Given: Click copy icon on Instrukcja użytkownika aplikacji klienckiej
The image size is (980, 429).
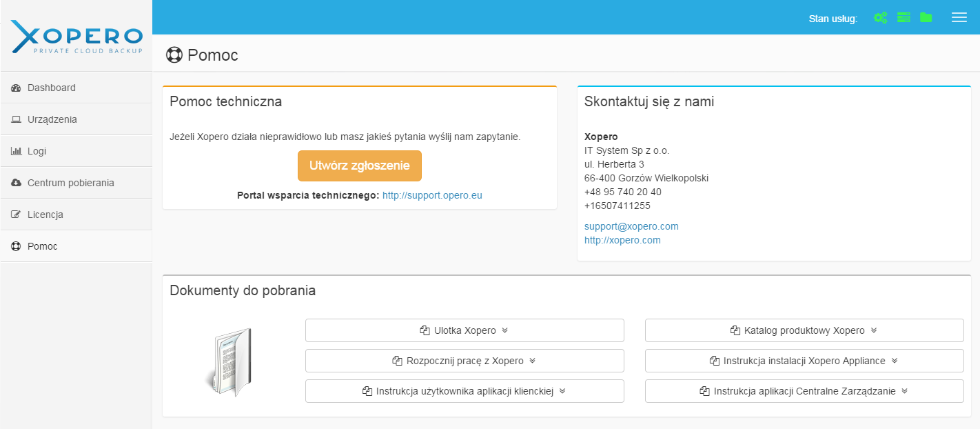Looking at the screenshot, I should [x=367, y=391].
